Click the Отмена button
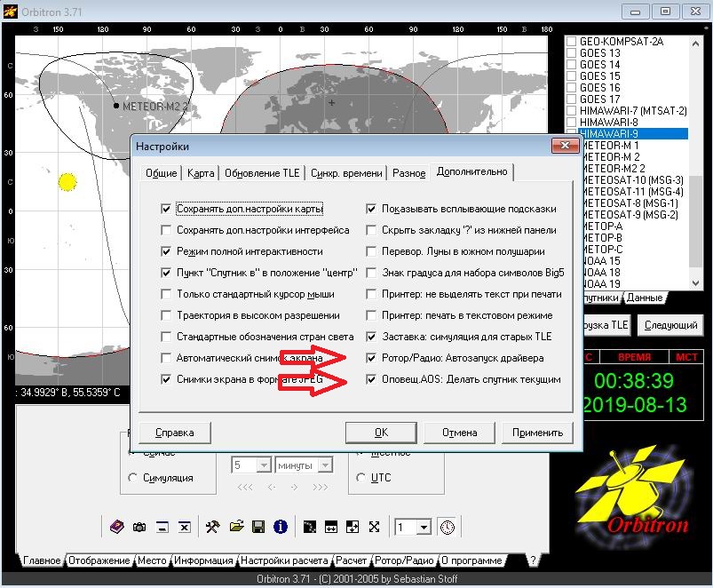Screen dimensions: 713x588 point(459,433)
